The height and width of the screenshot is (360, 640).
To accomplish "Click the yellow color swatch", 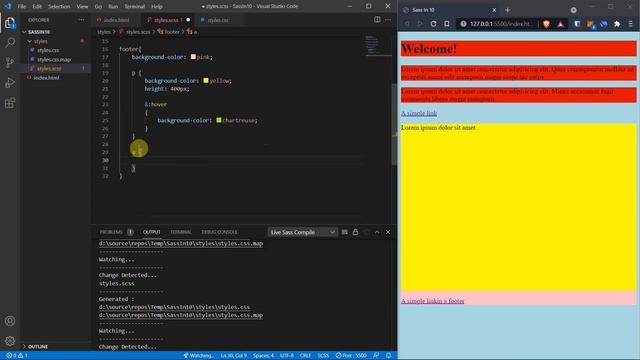I will click(206, 81).
